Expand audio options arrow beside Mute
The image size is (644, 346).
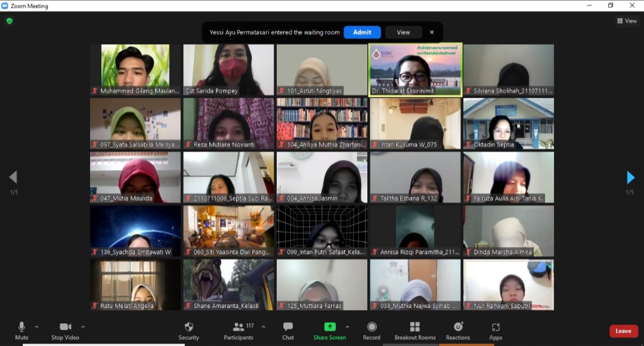pyautogui.click(x=37, y=326)
